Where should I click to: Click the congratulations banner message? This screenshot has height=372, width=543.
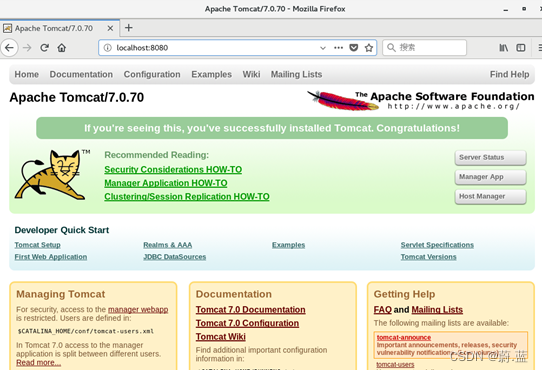tap(272, 128)
